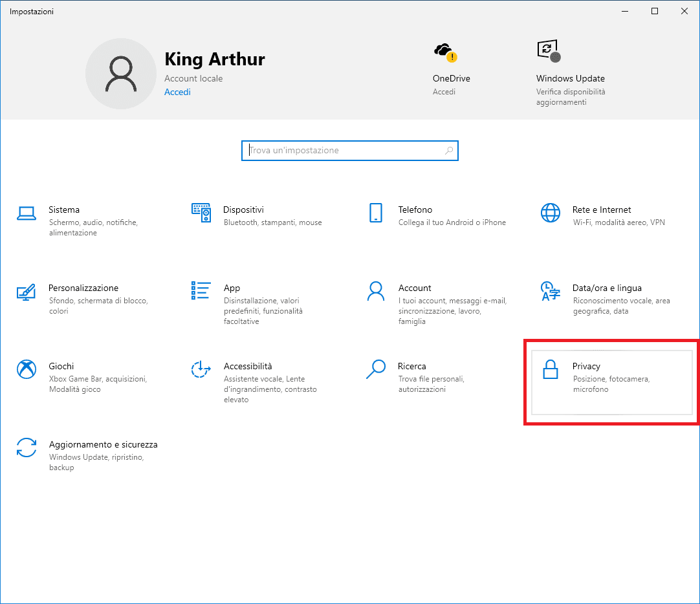Click the search magnifier inside search box
Viewport: 700px width, 604px height.
click(449, 151)
